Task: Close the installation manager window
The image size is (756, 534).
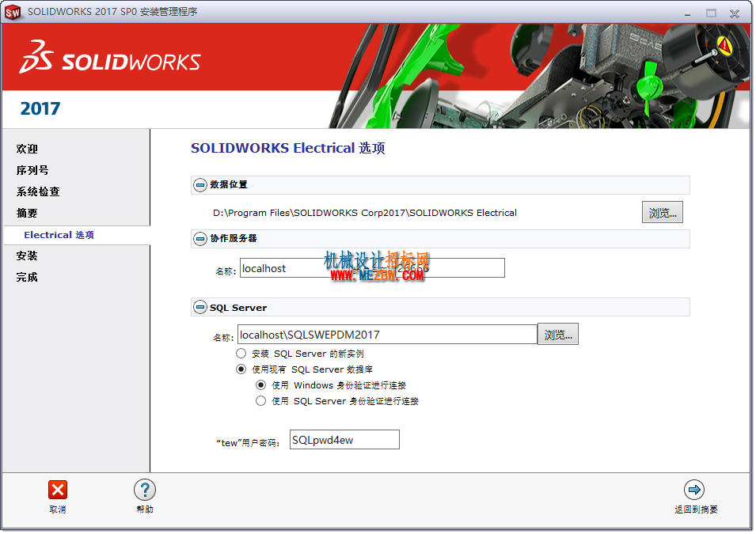Action: [x=735, y=13]
